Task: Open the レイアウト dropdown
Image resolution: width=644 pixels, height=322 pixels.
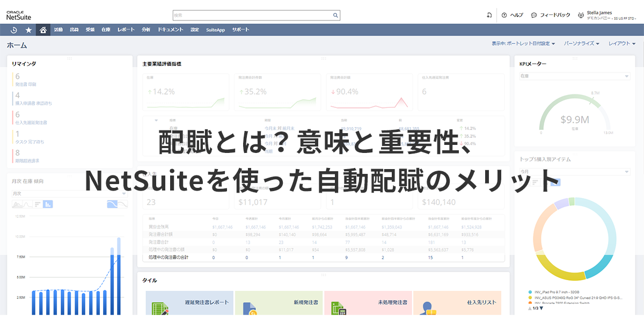Action: [x=622, y=43]
